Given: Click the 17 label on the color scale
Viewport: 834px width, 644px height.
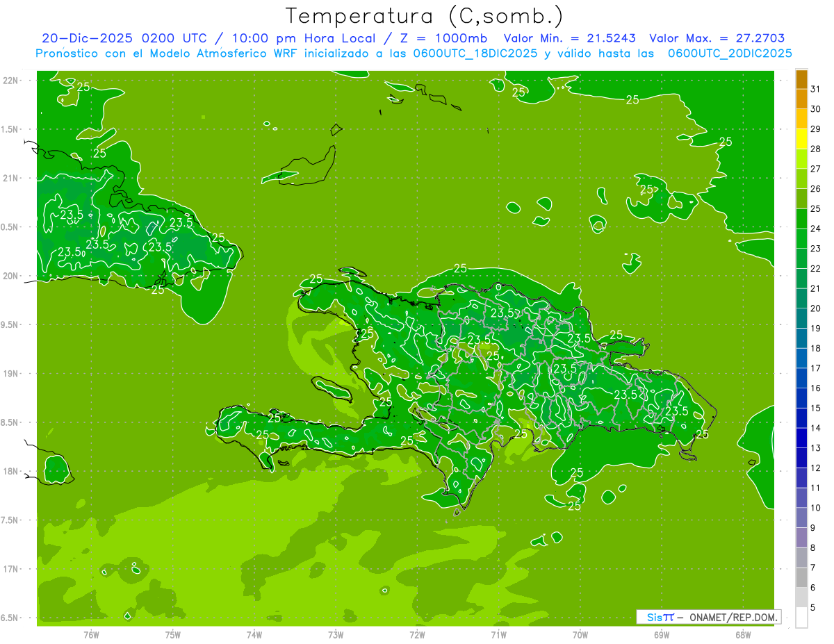Looking at the screenshot, I should pyautogui.click(x=817, y=368).
